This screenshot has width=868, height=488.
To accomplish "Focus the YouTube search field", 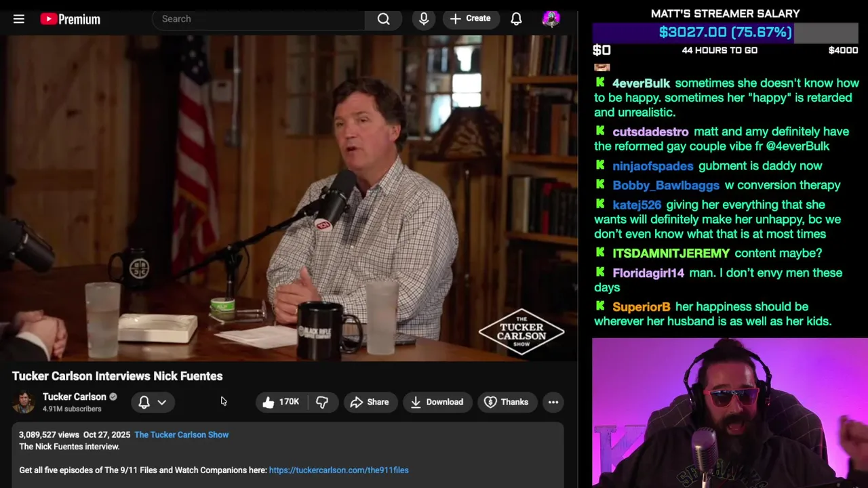I will (259, 19).
